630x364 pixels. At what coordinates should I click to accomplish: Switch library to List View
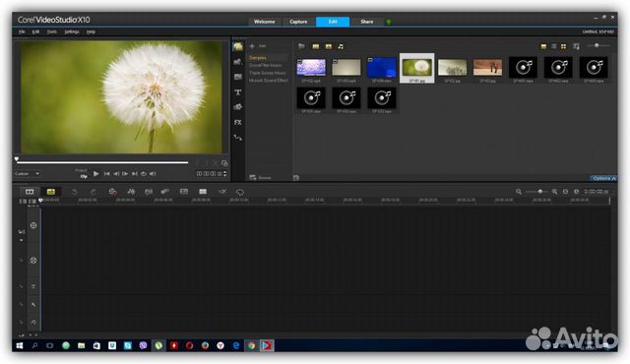pos(553,46)
